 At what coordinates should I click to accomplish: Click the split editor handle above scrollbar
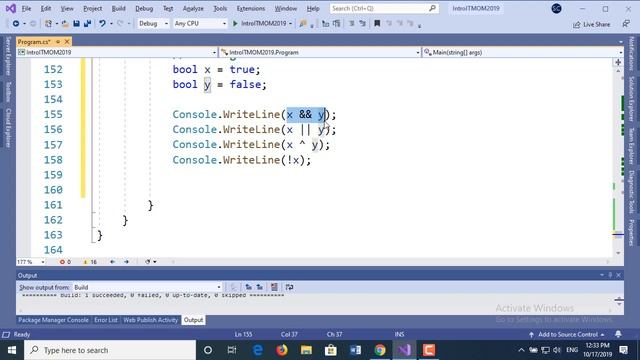pyautogui.click(x=618, y=62)
